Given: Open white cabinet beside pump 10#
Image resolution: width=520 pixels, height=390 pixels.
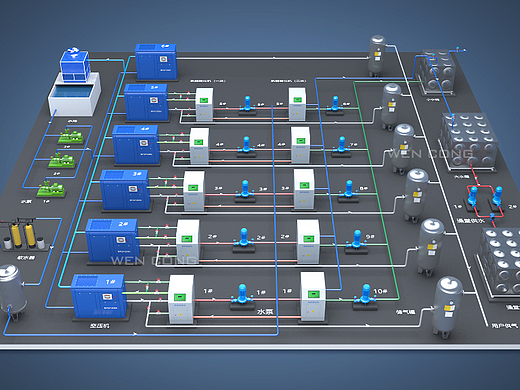Looking at the screenshot, I should point(313,296).
